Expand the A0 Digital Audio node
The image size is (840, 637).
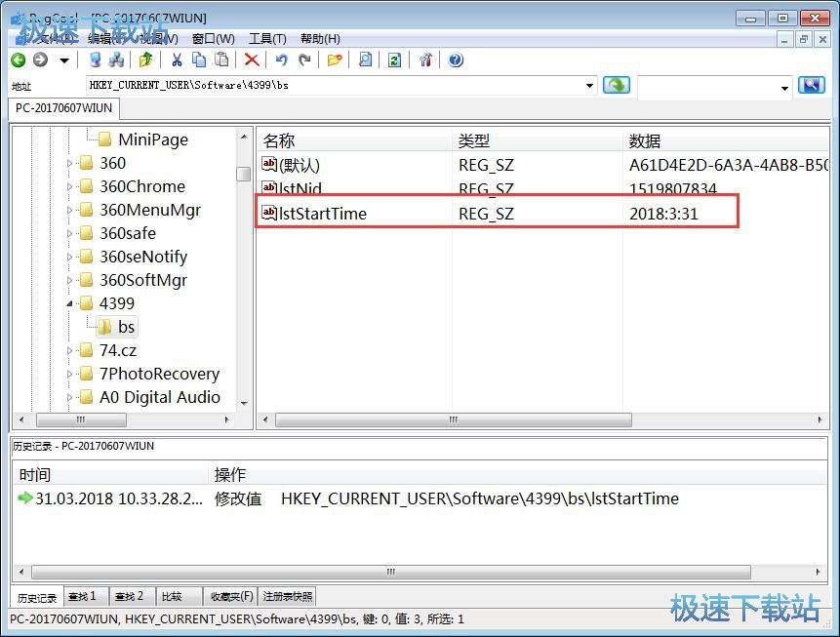[69, 398]
